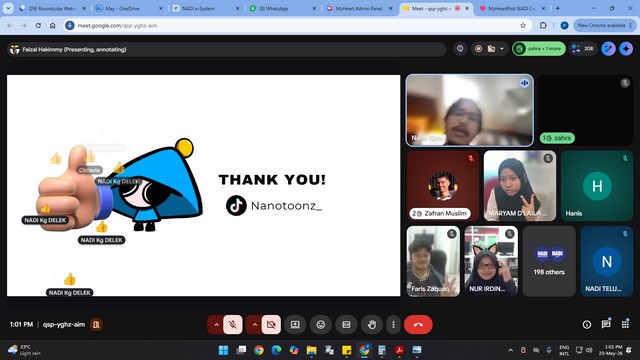Screen dimensions: 640x360
Task: Select the 198 others participants tile
Action: tap(549, 261)
